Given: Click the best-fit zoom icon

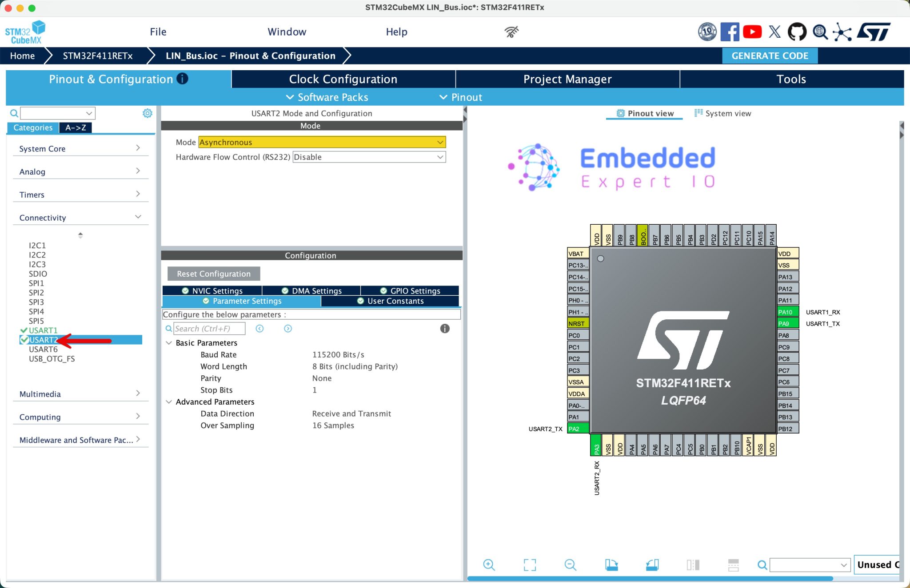Looking at the screenshot, I should (x=529, y=564).
